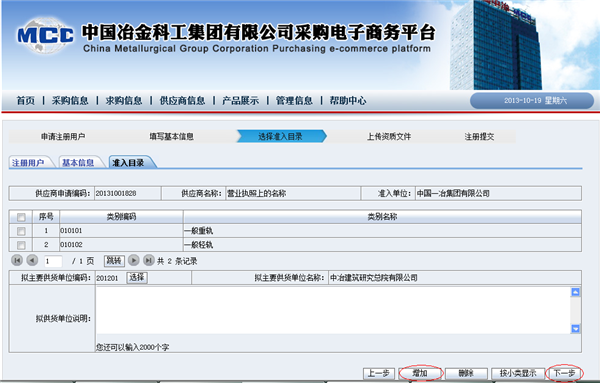
Task: Click the 类别名称 column header
Action: coord(382,217)
